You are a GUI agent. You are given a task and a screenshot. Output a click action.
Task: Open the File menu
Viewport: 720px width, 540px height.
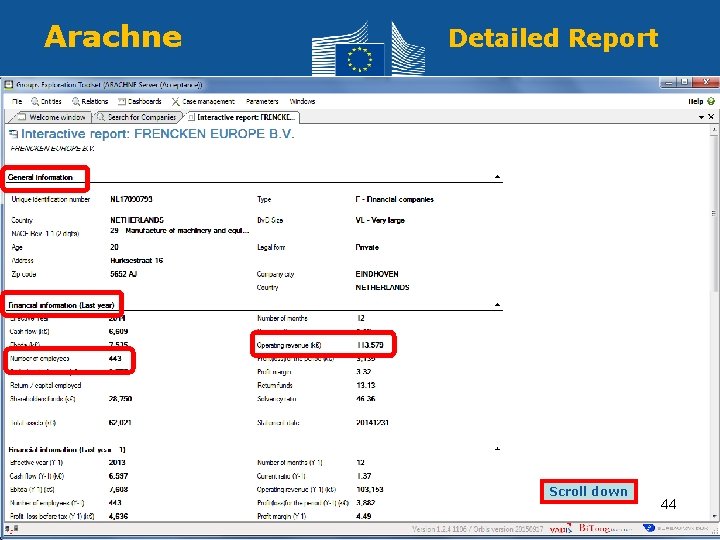tap(17, 101)
